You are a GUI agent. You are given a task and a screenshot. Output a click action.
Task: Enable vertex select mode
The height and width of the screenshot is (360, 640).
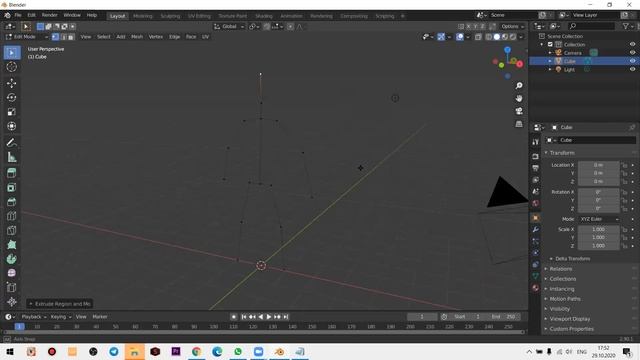[55, 37]
